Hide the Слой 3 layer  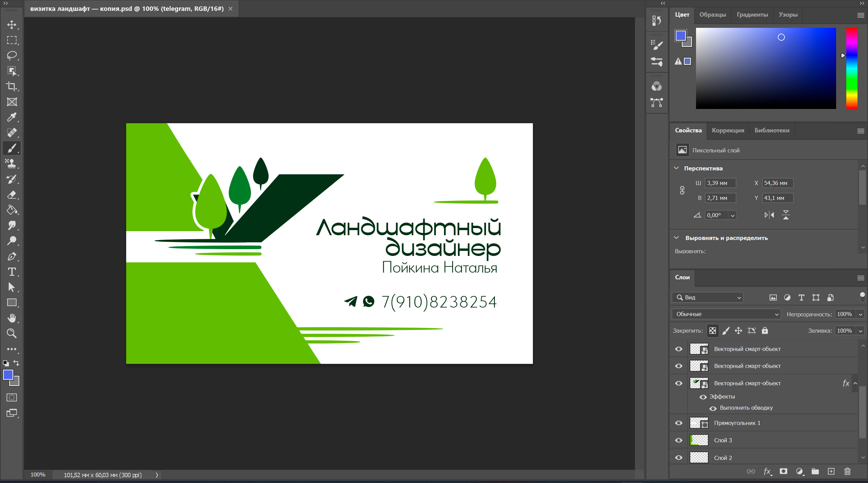click(x=679, y=440)
